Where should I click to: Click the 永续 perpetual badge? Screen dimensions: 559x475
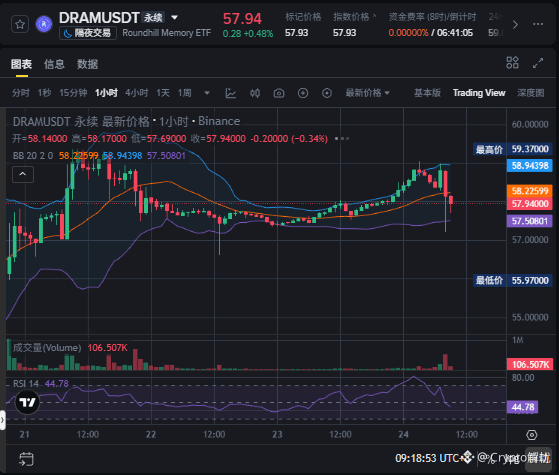coord(153,17)
